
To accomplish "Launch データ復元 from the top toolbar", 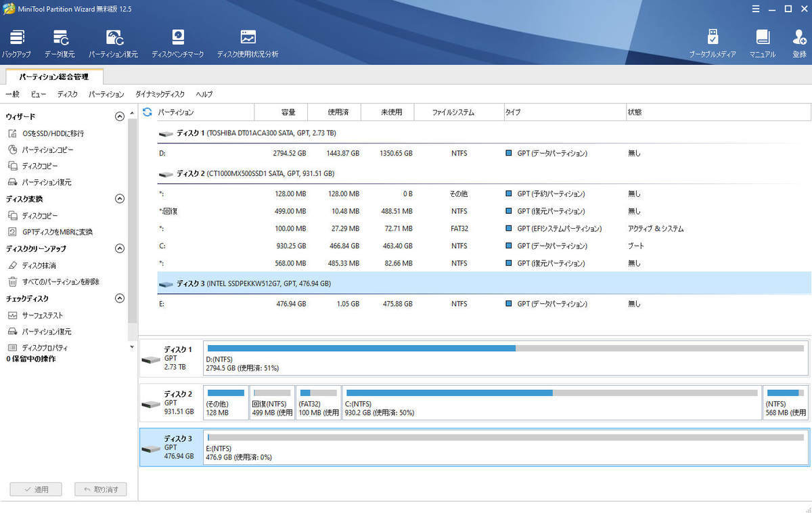I will coord(60,43).
